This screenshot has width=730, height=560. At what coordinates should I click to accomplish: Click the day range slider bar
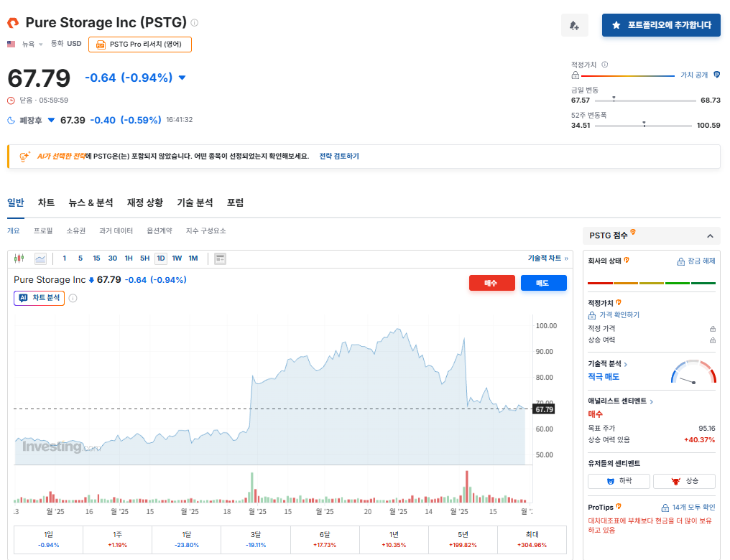645,101
